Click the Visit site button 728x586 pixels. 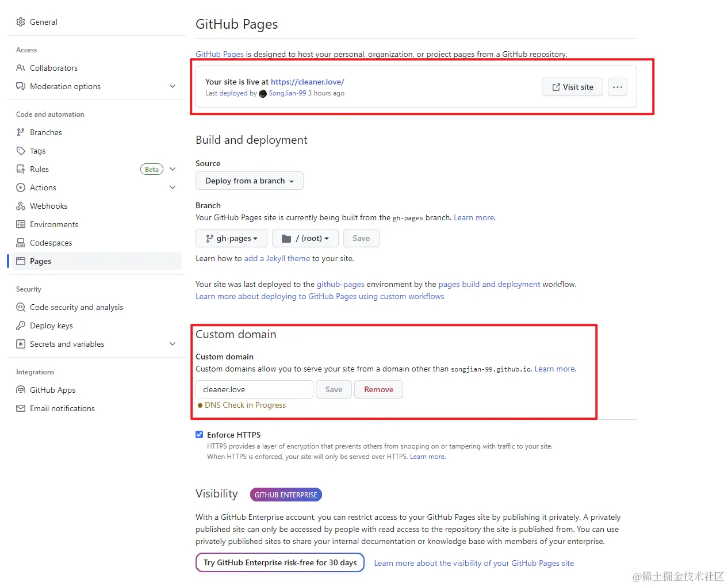point(572,87)
